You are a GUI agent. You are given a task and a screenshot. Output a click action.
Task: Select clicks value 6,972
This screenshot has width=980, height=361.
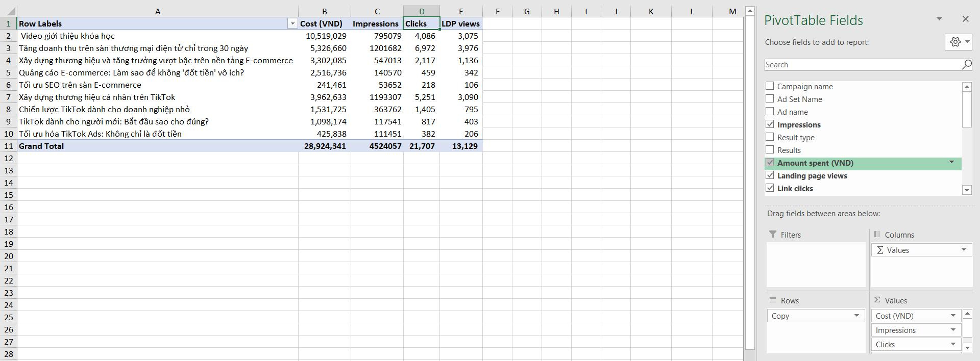422,48
